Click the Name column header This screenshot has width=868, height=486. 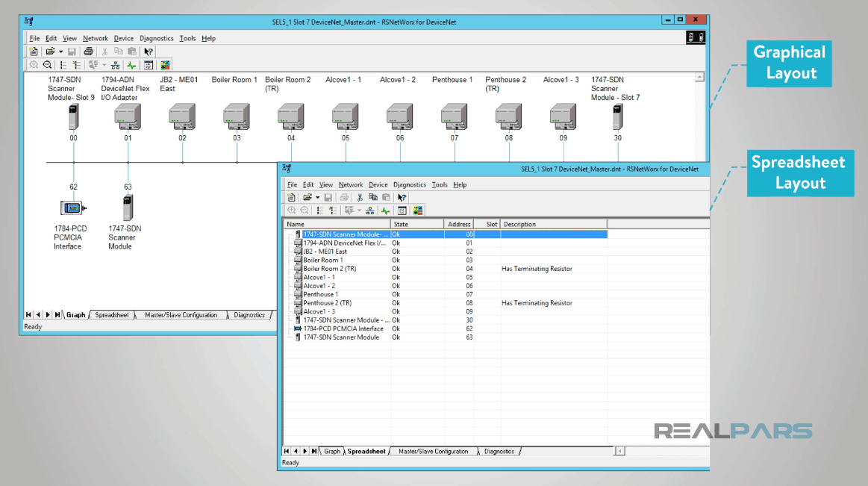pos(336,224)
